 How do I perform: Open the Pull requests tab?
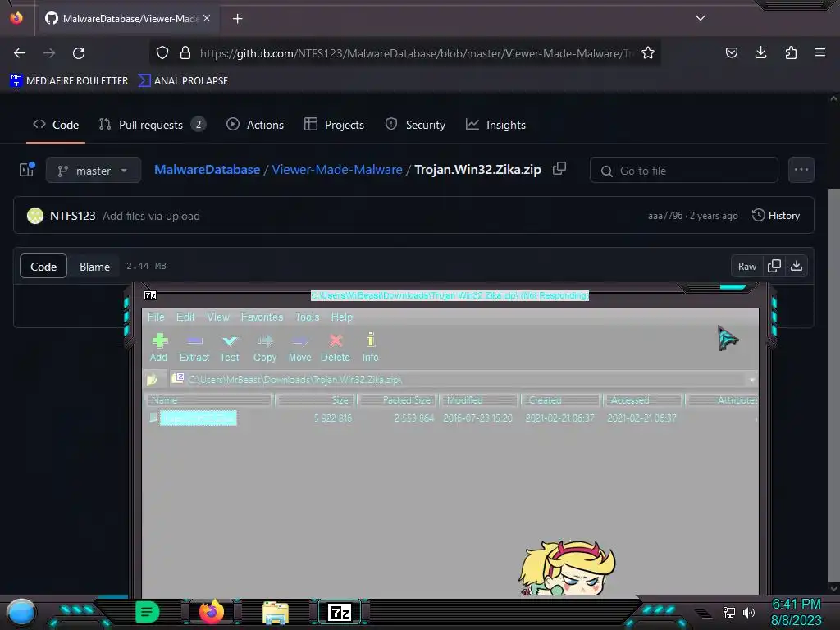pos(152,125)
